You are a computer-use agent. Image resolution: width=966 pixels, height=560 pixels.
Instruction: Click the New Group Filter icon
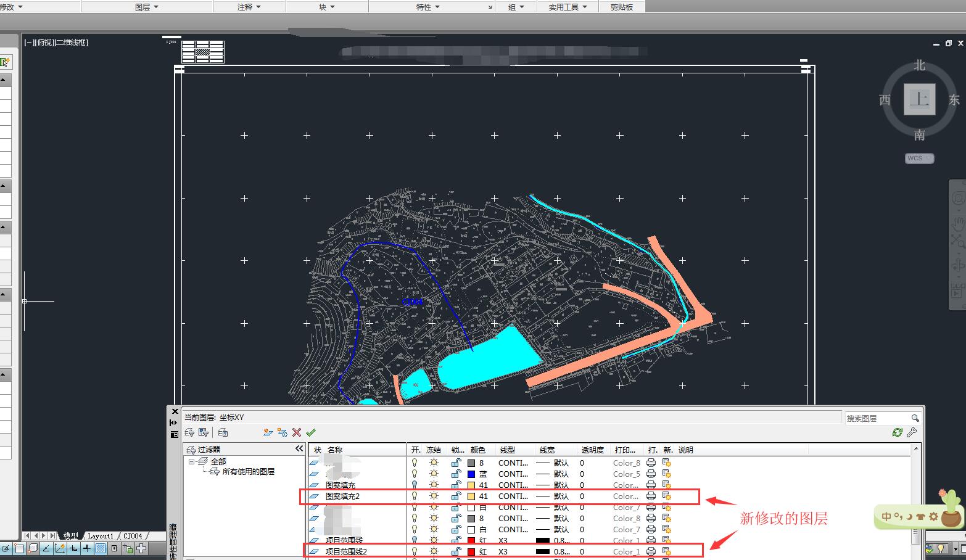point(204,432)
